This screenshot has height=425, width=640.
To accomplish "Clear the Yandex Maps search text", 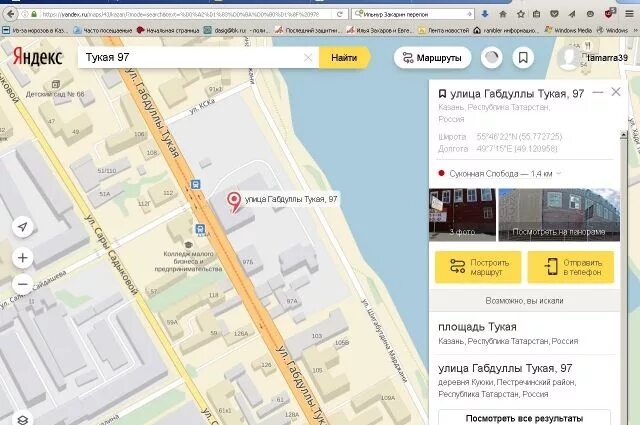I will point(308,58).
